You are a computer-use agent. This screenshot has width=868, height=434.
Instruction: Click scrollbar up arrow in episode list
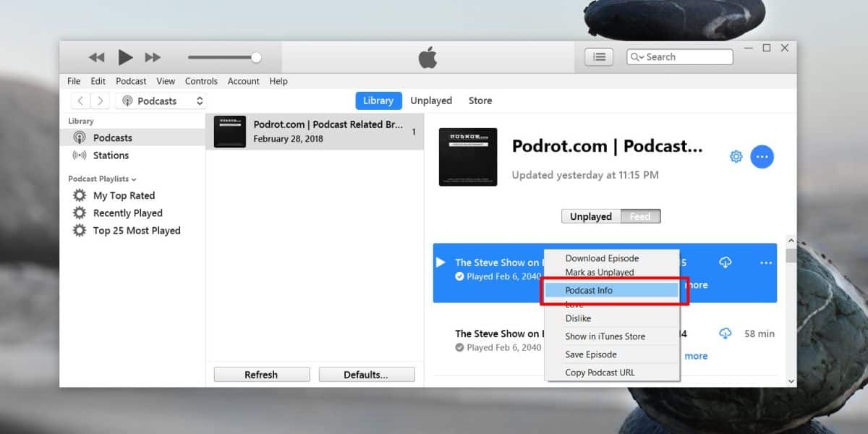coord(791,242)
